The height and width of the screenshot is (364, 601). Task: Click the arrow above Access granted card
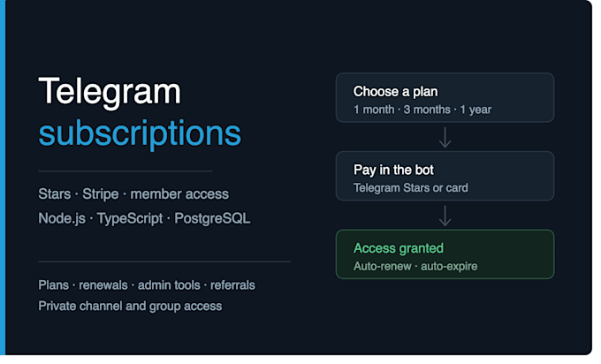tap(445, 216)
